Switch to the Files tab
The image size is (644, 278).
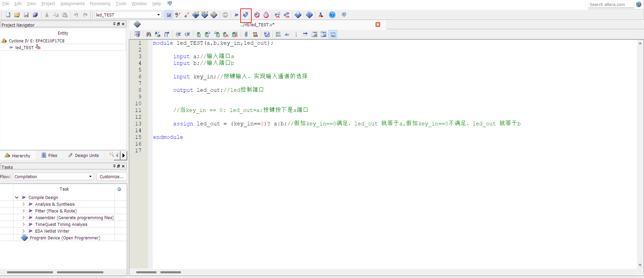(49, 155)
